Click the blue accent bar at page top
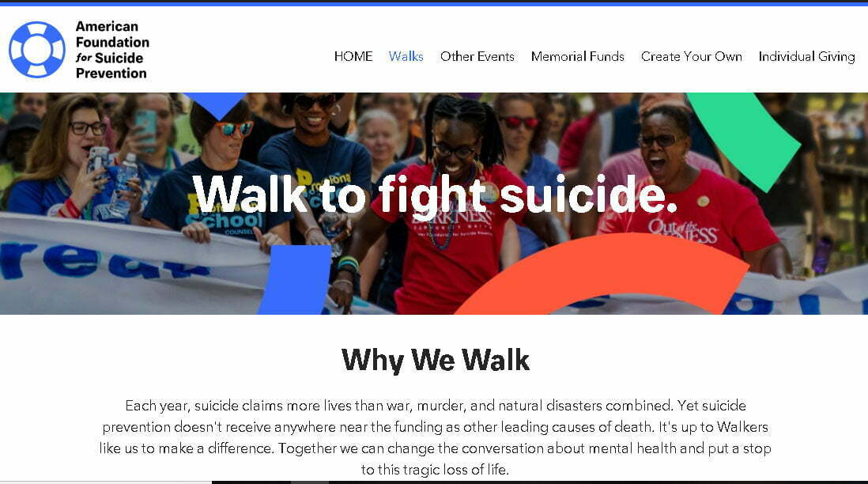The image size is (868, 484). click(434, 3)
